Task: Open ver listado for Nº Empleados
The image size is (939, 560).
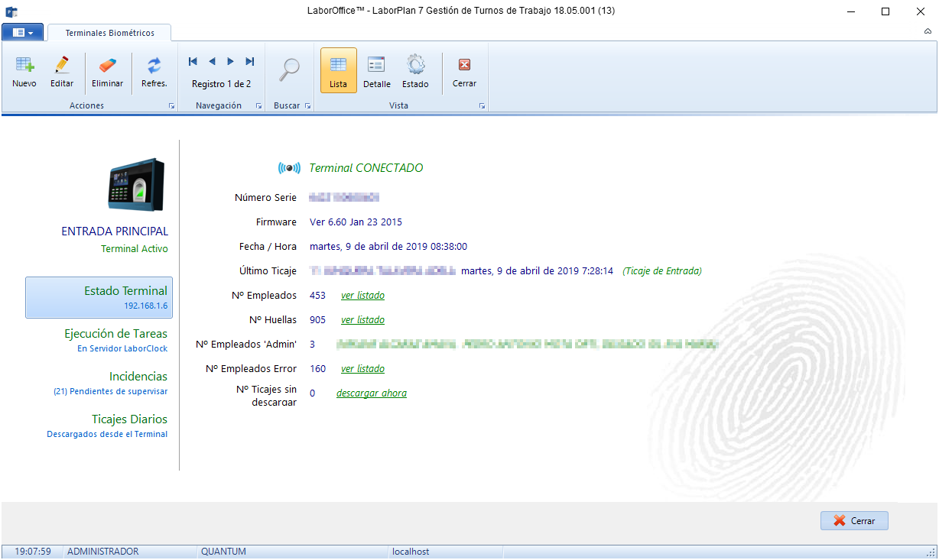Action: (x=362, y=296)
